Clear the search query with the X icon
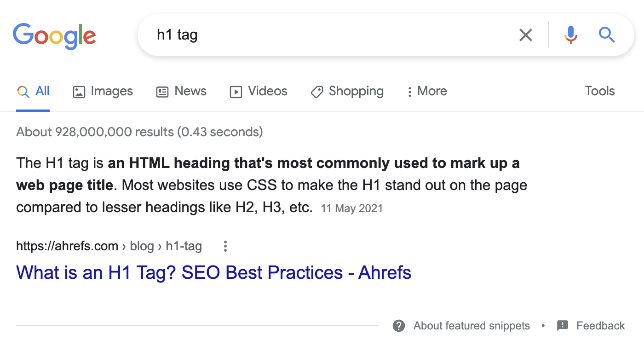This screenshot has height=346, width=644. click(526, 35)
